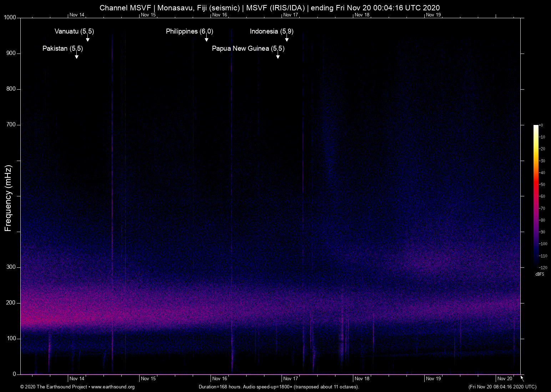
Task: Click Nov 20 on the bottom time axis
Action: 505,378
